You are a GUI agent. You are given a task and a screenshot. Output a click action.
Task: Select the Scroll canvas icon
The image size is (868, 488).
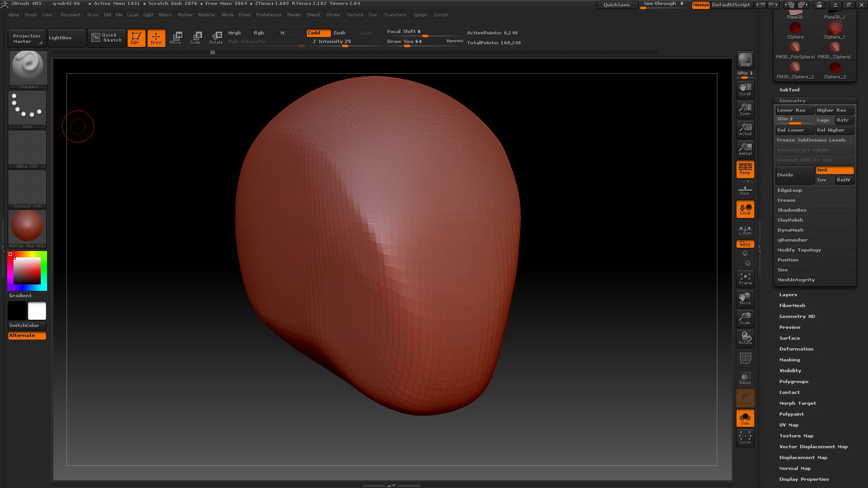[x=745, y=90]
